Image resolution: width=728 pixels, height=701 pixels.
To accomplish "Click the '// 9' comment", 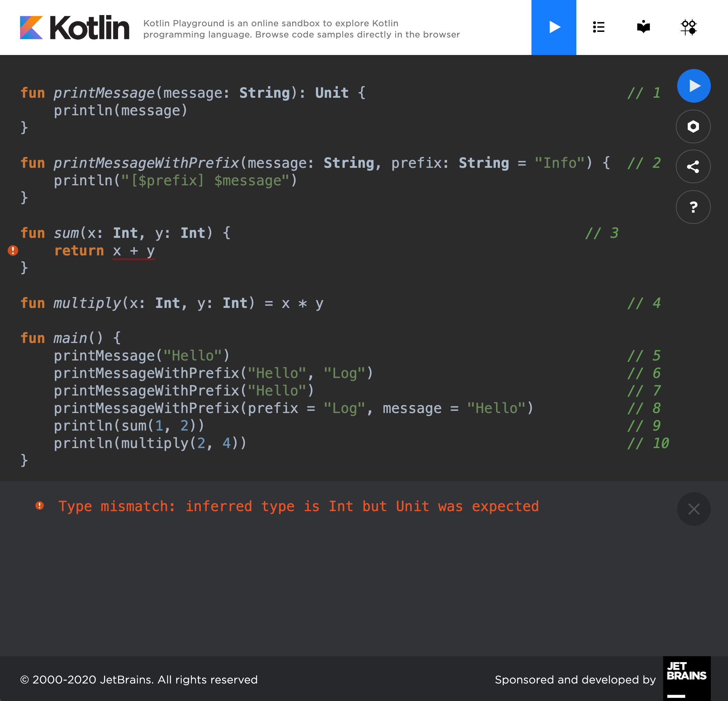I will pyautogui.click(x=644, y=426).
